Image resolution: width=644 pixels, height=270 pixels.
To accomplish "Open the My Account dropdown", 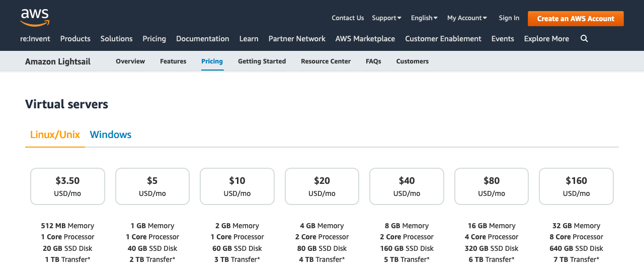I will (467, 18).
